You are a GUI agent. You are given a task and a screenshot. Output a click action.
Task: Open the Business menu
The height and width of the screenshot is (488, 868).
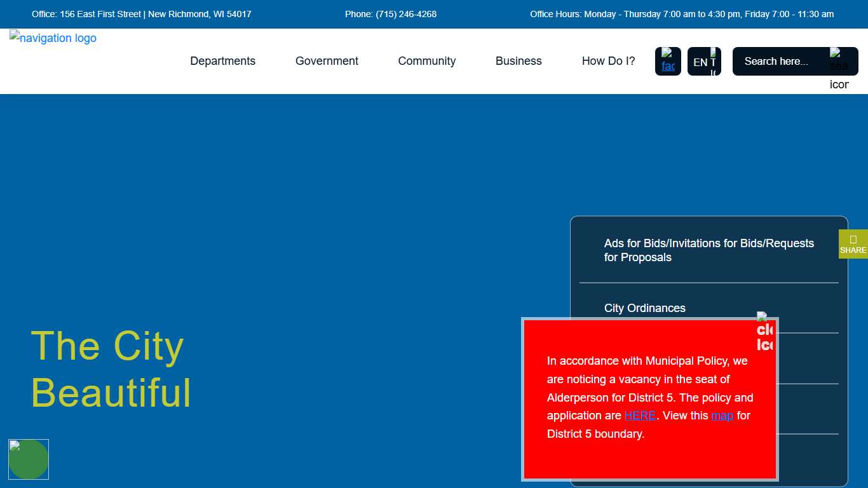click(519, 61)
